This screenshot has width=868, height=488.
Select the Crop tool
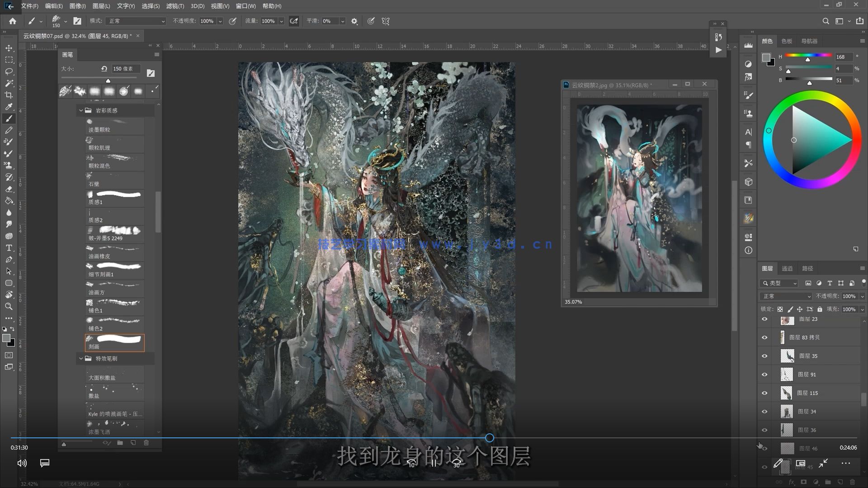[x=9, y=95]
